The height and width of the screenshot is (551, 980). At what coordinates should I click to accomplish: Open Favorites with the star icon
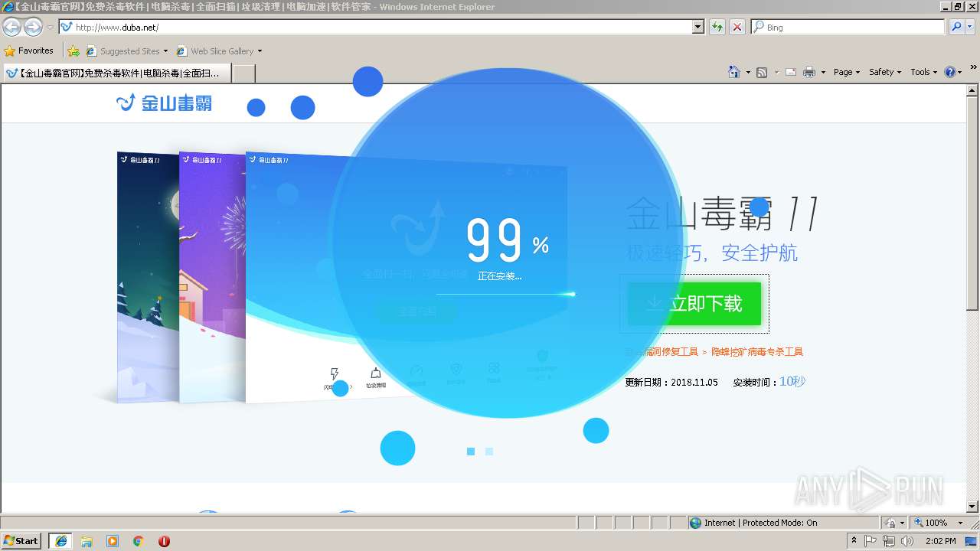9,51
